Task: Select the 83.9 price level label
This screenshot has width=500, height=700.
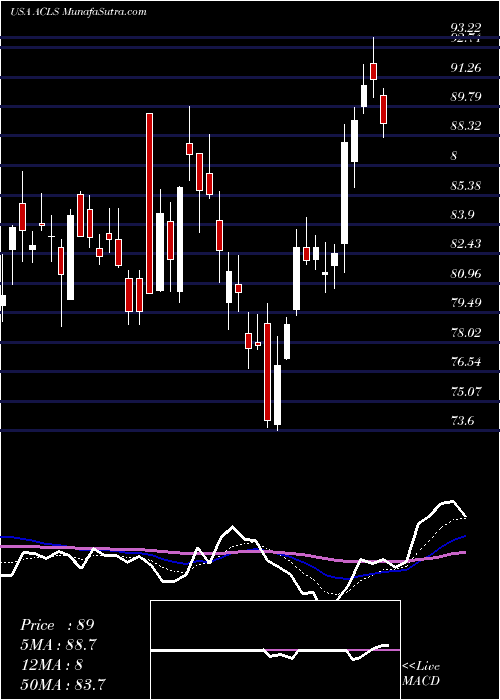Action: [x=462, y=215]
